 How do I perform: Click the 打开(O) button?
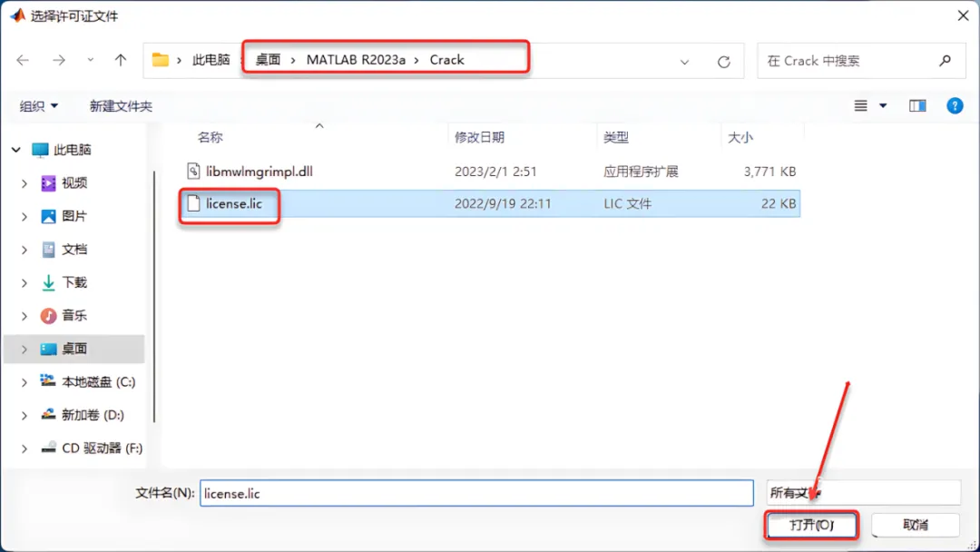coord(812,525)
